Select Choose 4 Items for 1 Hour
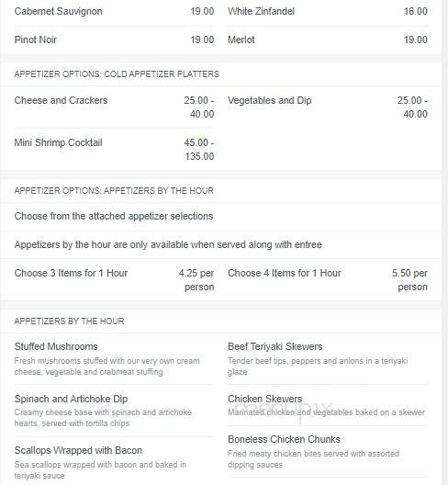The width and height of the screenshot is (448, 485). (285, 273)
